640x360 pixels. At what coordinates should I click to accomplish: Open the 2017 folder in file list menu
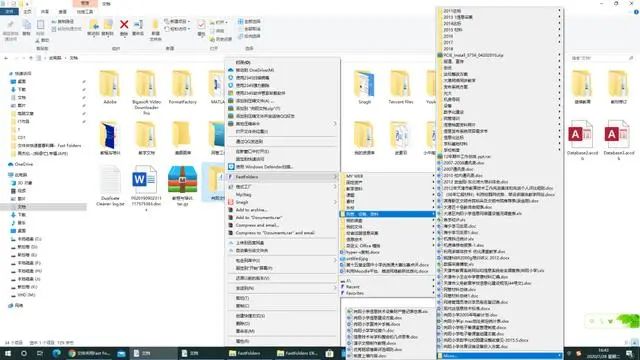[500, 42]
